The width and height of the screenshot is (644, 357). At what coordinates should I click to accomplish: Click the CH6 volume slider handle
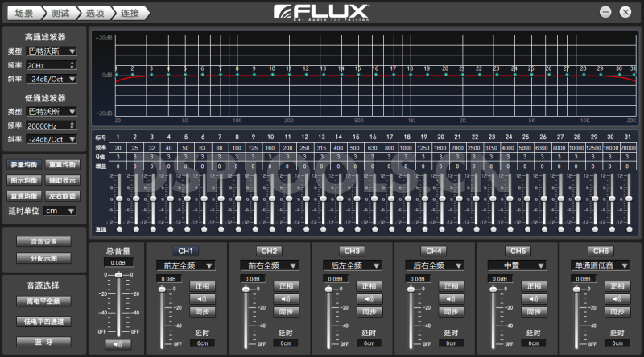point(576,289)
